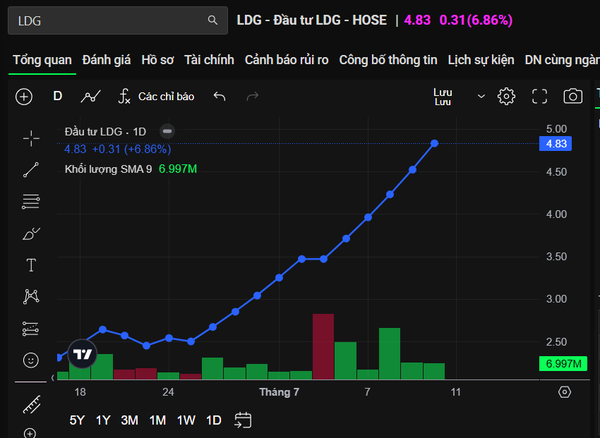Select the XABCD pattern tool
Image resolution: width=600 pixels, height=438 pixels.
[x=31, y=296]
